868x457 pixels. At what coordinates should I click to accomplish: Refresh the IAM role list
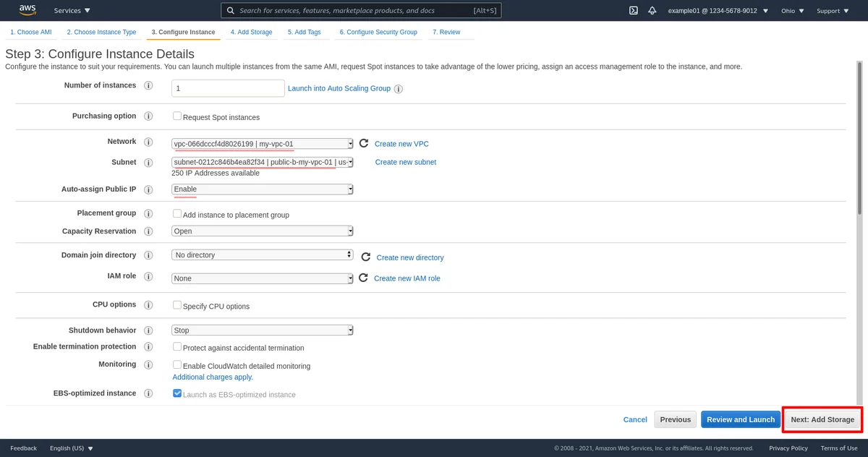[x=363, y=278]
